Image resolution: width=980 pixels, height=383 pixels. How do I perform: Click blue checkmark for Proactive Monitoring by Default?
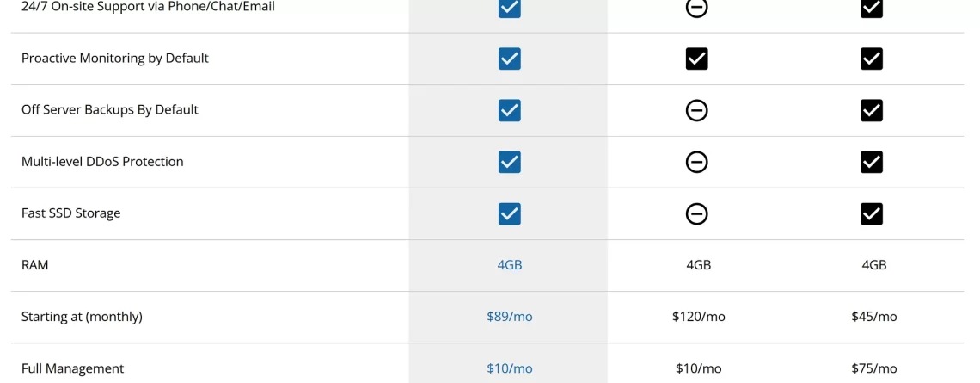(510, 59)
